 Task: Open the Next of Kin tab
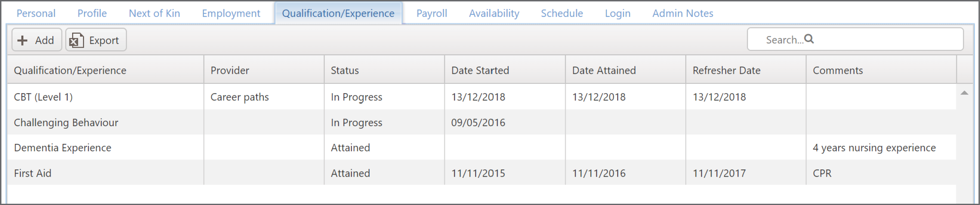154,13
